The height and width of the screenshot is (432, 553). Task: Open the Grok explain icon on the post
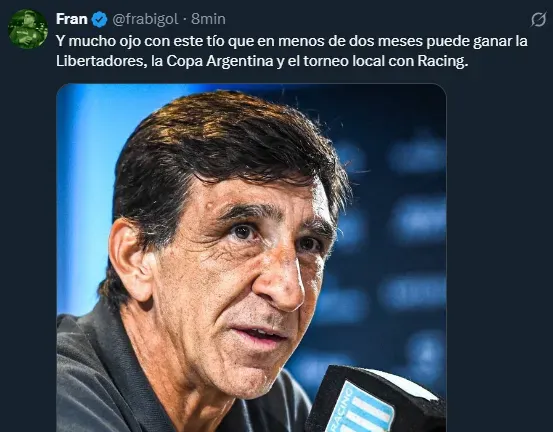[538, 19]
